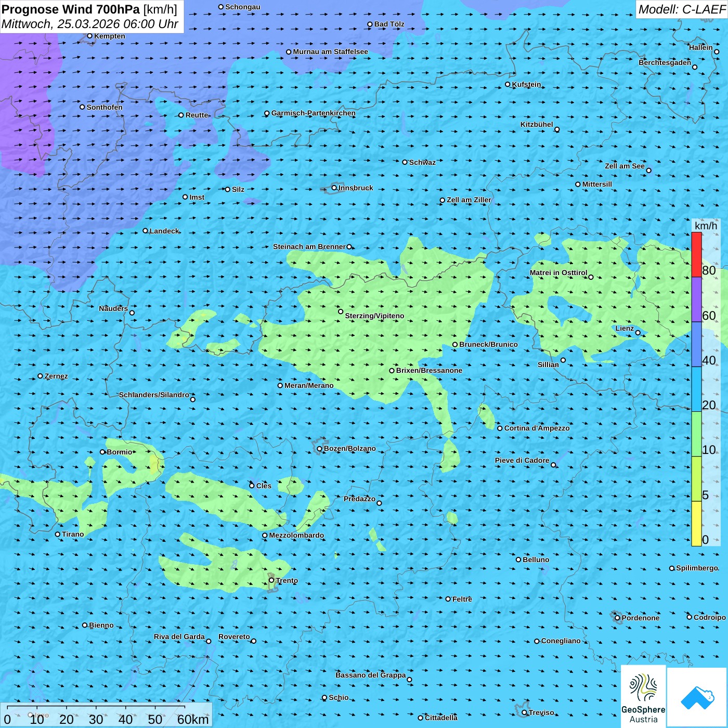Click the Trento city marker
The width and height of the screenshot is (728, 728).
click(271, 580)
